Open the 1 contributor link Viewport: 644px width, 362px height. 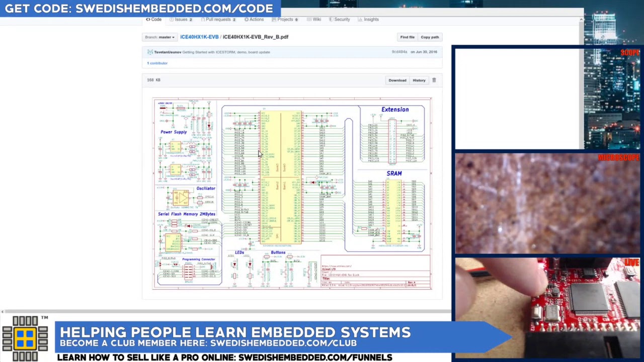coord(157,63)
